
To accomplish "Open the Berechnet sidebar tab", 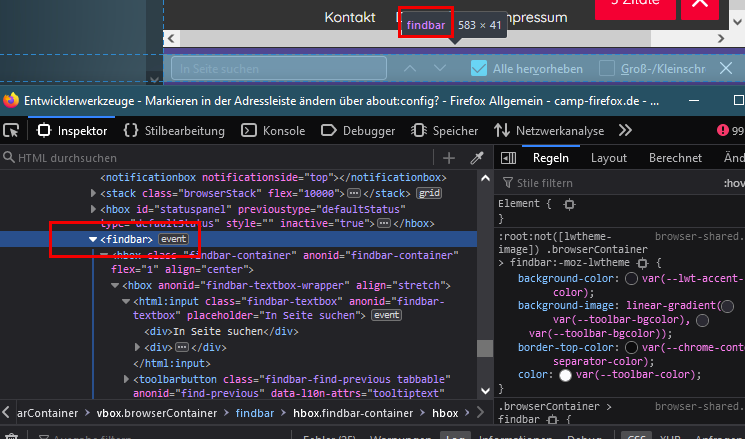I will coord(675,158).
